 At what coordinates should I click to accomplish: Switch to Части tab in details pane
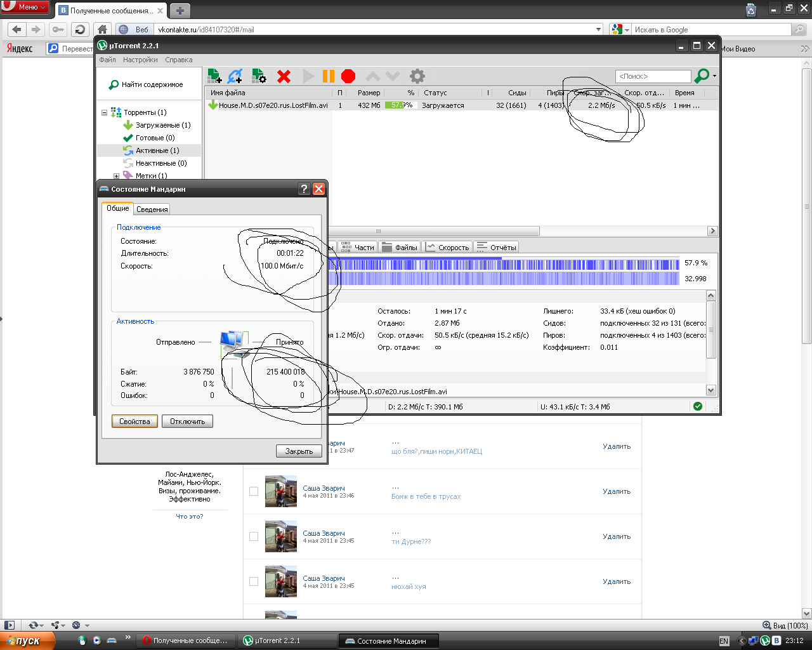357,248
